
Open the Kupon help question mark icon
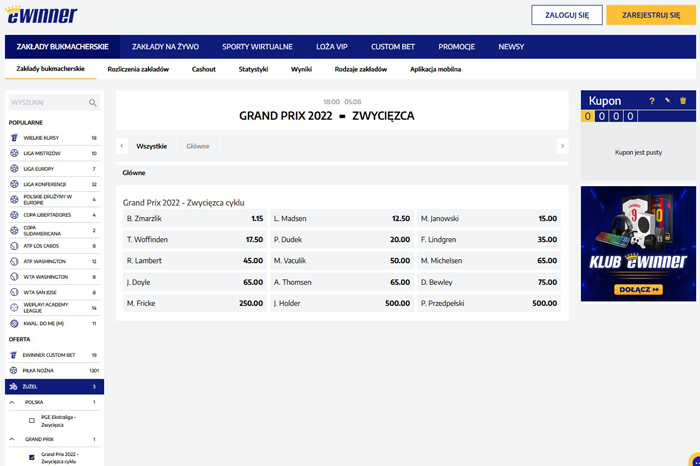652,101
